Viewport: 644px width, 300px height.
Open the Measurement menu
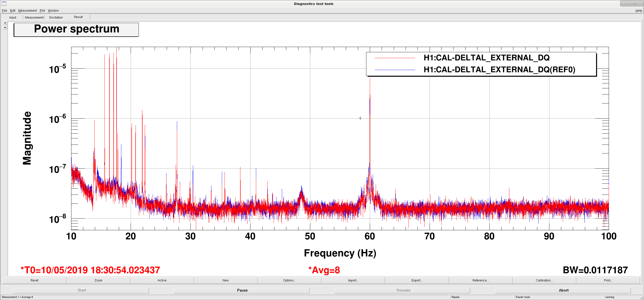coord(27,10)
